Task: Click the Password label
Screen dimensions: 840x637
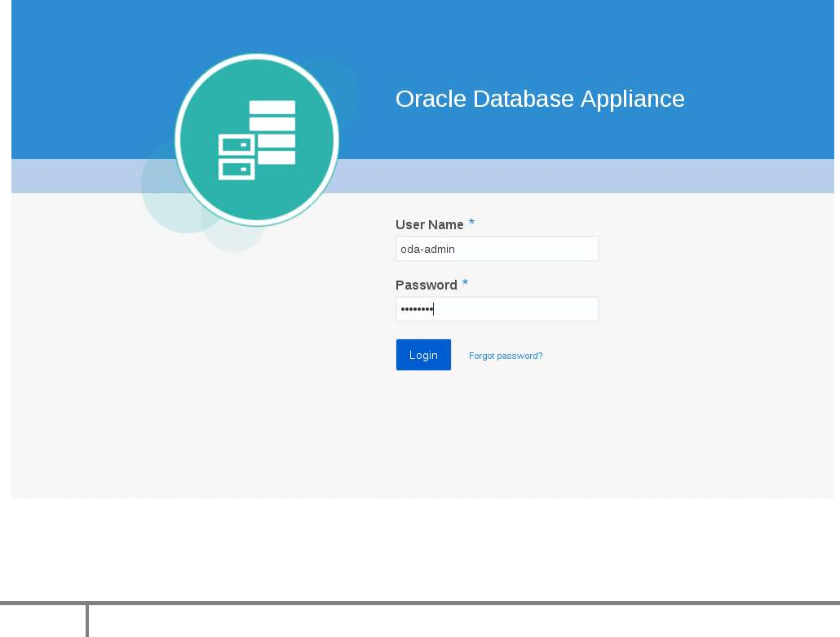Action: 426,285
